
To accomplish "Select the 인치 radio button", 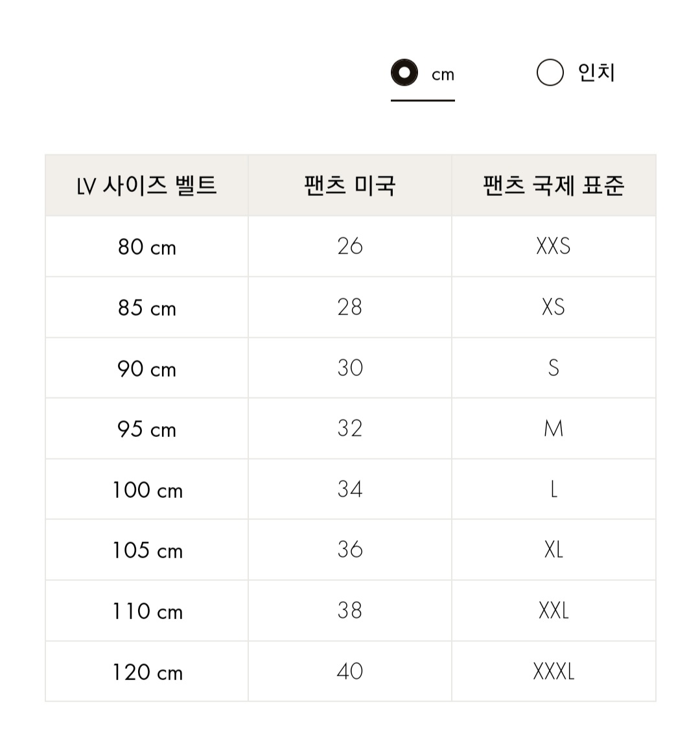I will click(550, 73).
